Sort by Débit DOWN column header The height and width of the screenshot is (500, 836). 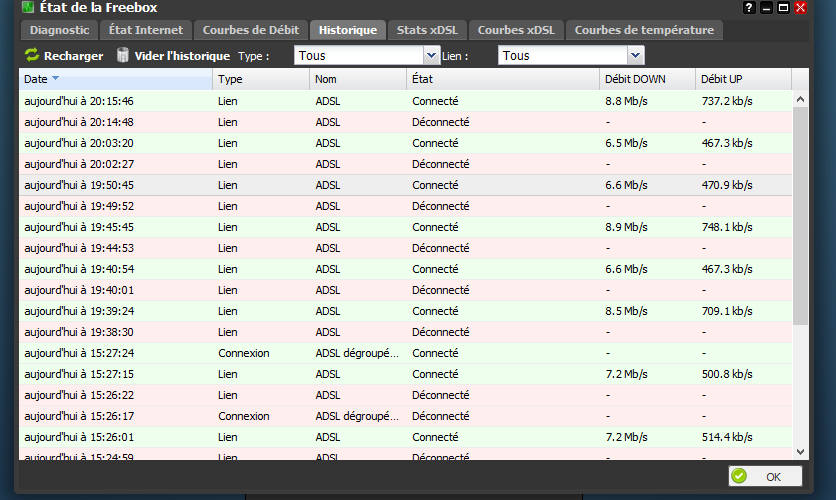tap(647, 79)
